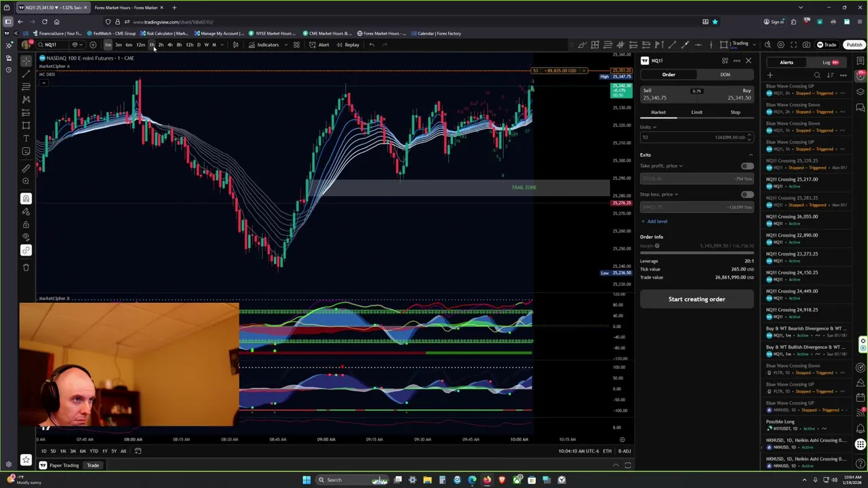Open the go-to-date calendar icon
Viewport: 868px width, 488px height.
tap(138, 451)
